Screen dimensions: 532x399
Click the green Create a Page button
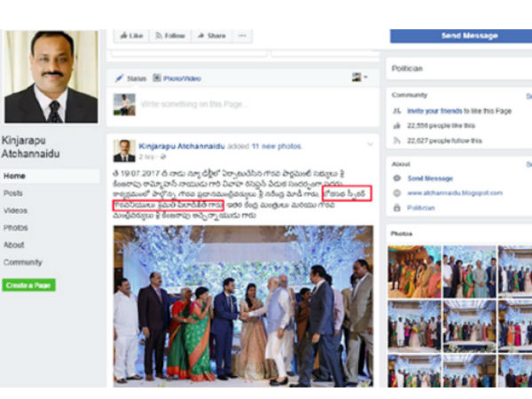(28, 285)
